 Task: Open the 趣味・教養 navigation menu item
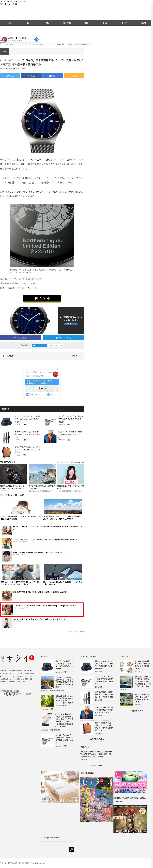pos(67,23)
